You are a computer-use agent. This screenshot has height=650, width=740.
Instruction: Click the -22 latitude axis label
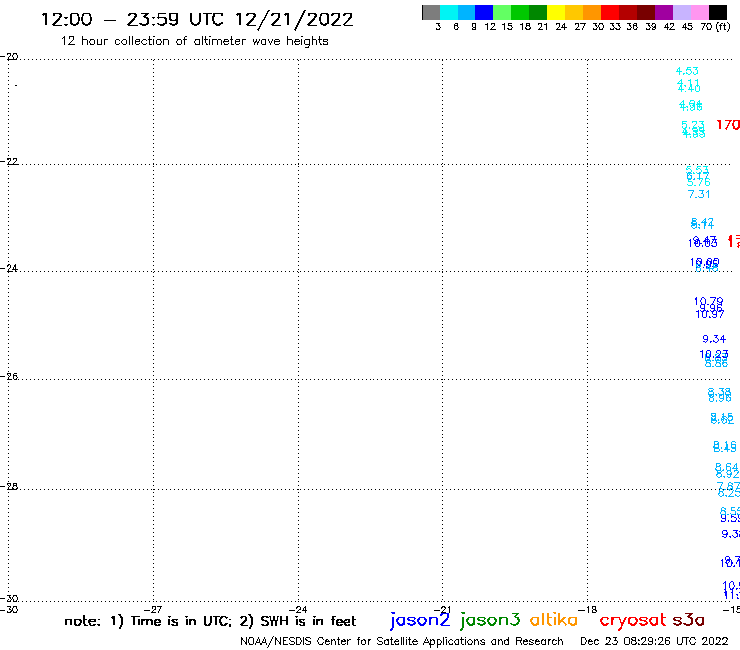pos(9,161)
